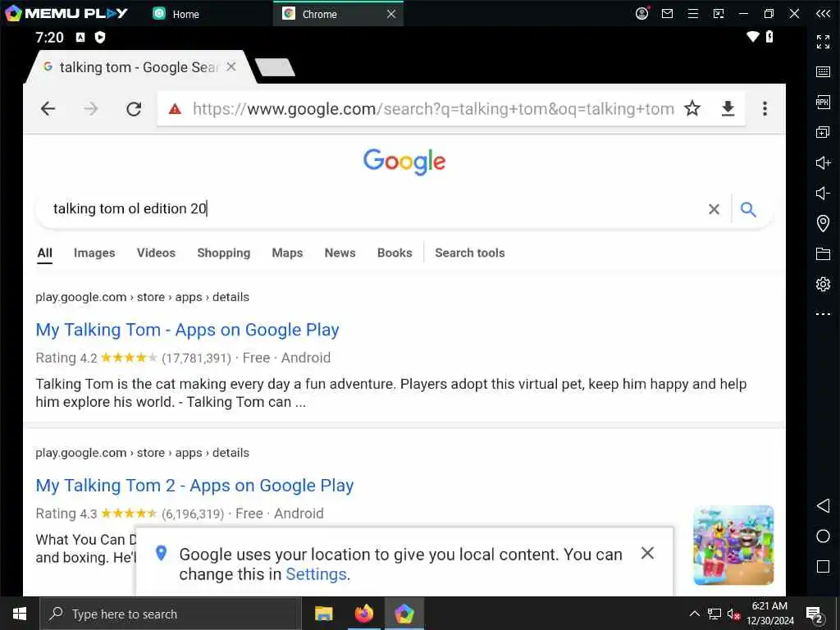840x630 pixels.
Task: Open MEmu keyboard mapping icon
Action: [x=823, y=72]
